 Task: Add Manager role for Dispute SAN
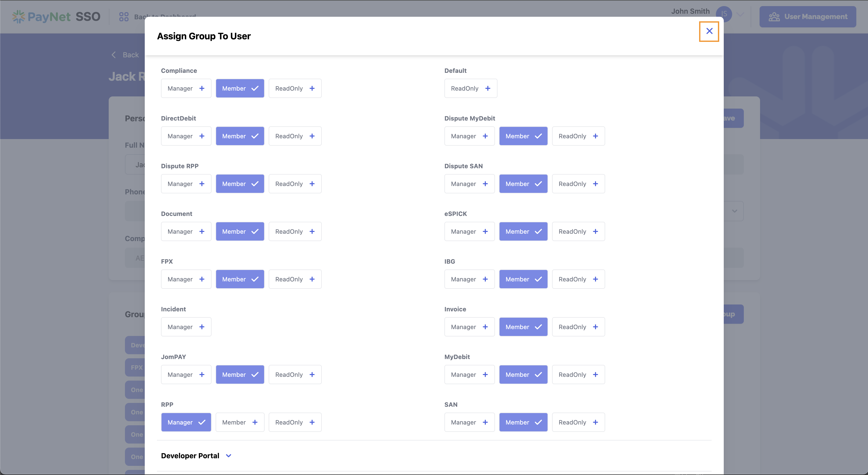(x=469, y=184)
